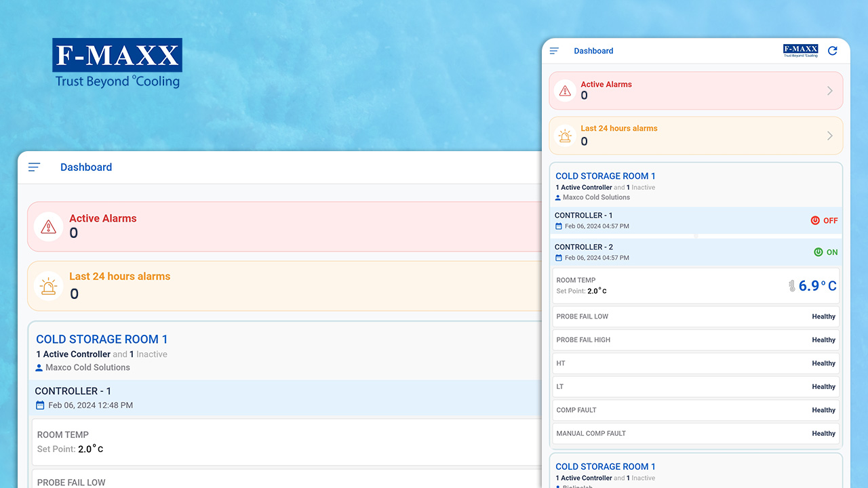This screenshot has height=488, width=868.
Task: Click the thermometer icon next to 6.9°C
Action: pyautogui.click(x=791, y=286)
